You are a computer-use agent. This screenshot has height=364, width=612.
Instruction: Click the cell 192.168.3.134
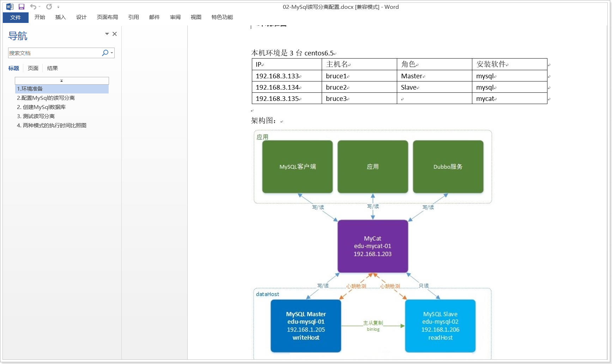click(x=287, y=87)
